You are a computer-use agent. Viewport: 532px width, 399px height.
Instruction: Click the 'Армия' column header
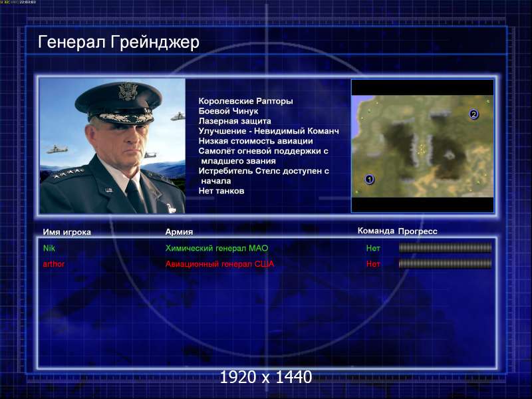tap(179, 231)
